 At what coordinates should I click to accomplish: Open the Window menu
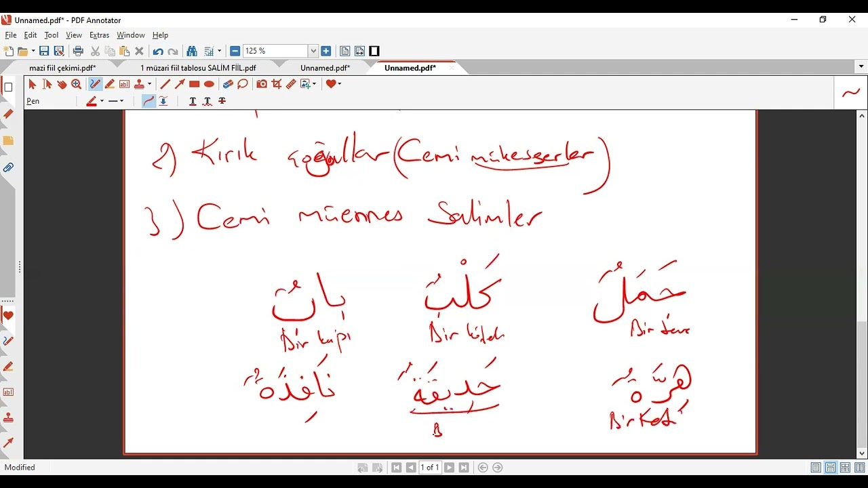[131, 35]
